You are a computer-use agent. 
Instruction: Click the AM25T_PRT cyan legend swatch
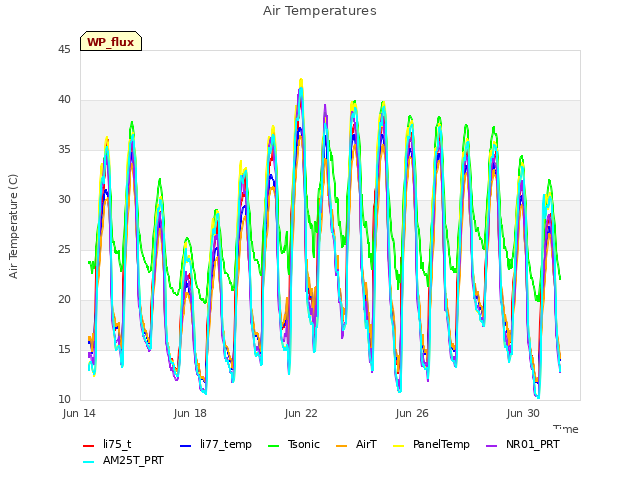click(89, 462)
